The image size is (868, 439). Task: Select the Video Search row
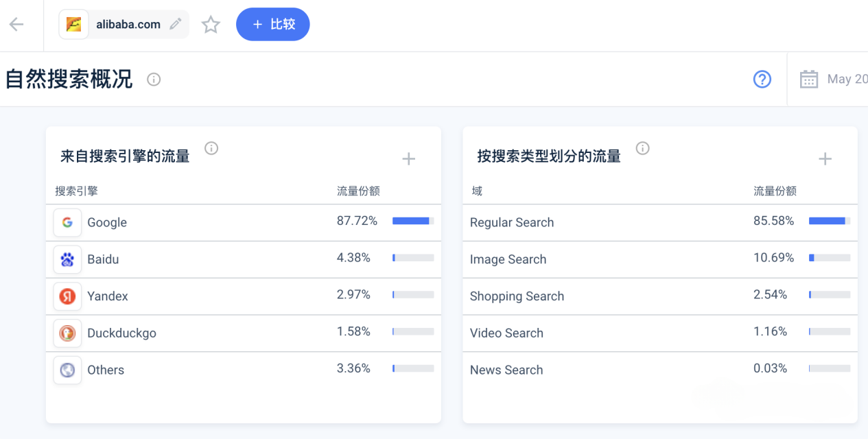tap(660, 333)
